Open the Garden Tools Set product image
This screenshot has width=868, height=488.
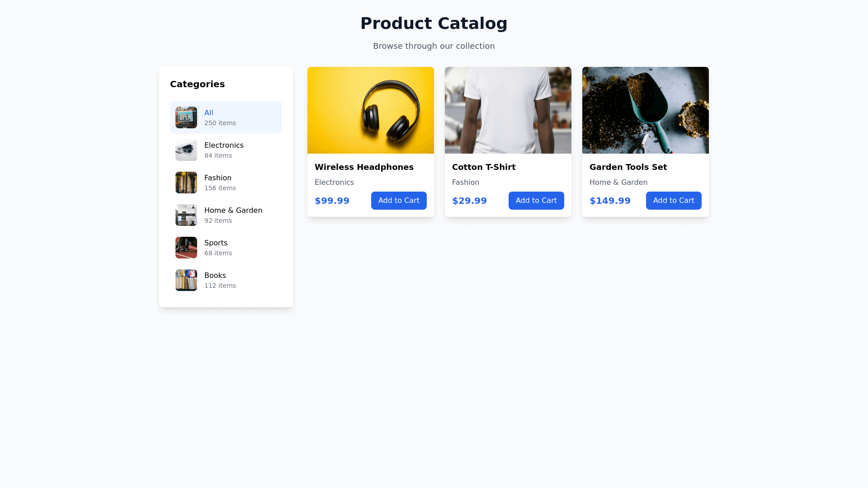pyautogui.click(x=646, y=110)
